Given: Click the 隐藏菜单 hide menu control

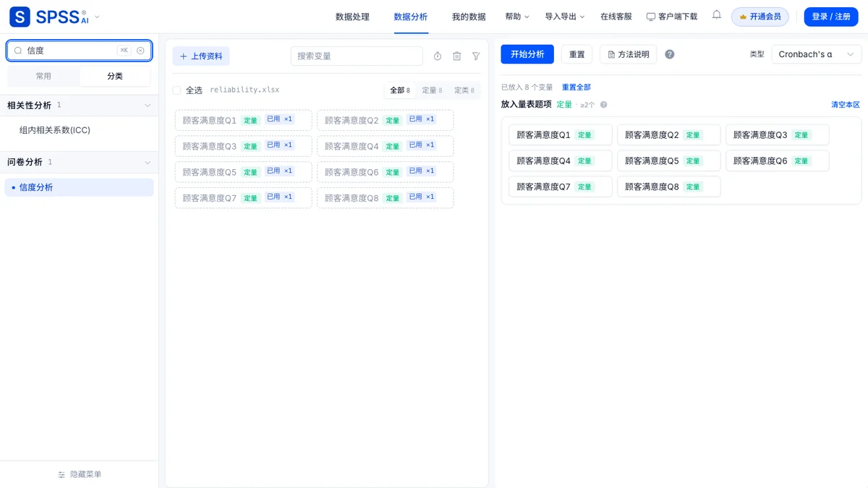Looking at the screenshot, I should (80, 474).
